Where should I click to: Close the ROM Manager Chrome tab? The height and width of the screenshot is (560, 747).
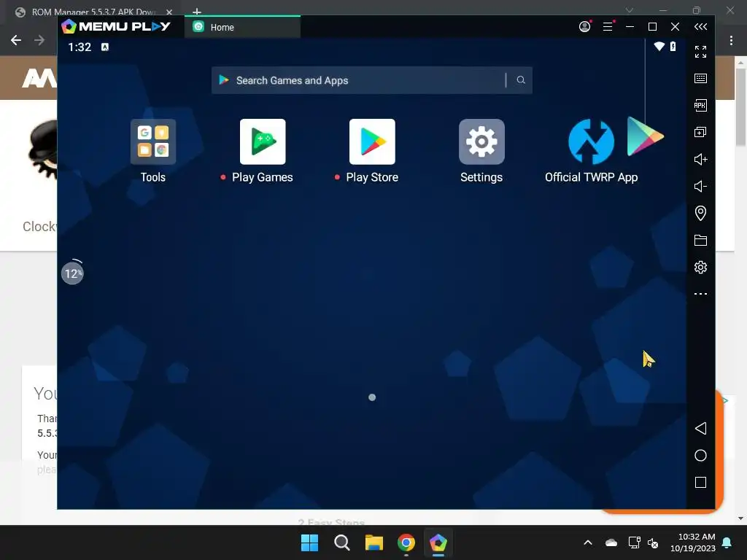(x=169, y=12)
